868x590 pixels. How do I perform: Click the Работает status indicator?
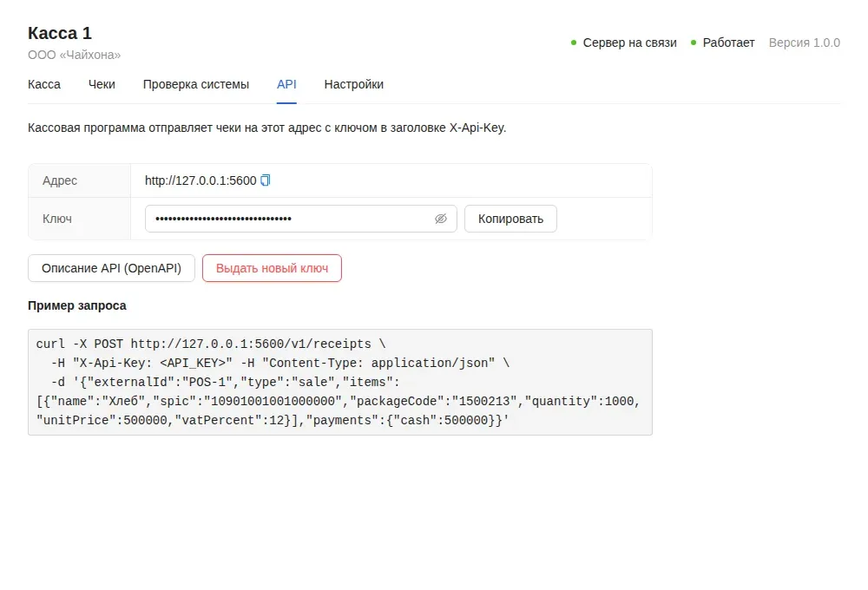[x=722, y=43]
